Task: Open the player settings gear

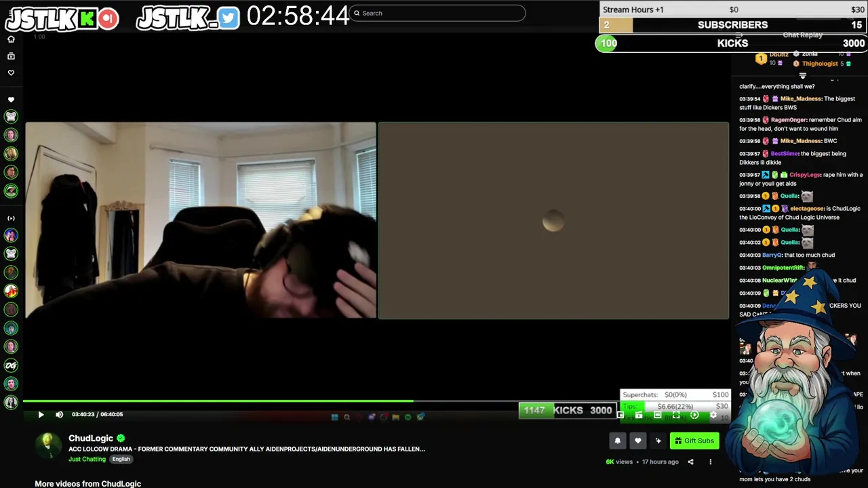Action: tap(713, 415)
